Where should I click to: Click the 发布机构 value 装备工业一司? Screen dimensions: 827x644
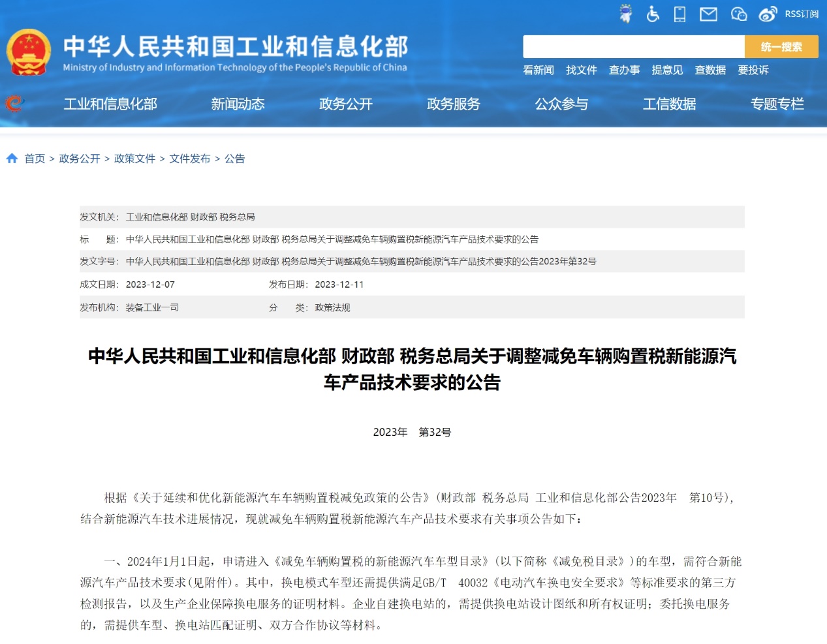pos(152,307)
